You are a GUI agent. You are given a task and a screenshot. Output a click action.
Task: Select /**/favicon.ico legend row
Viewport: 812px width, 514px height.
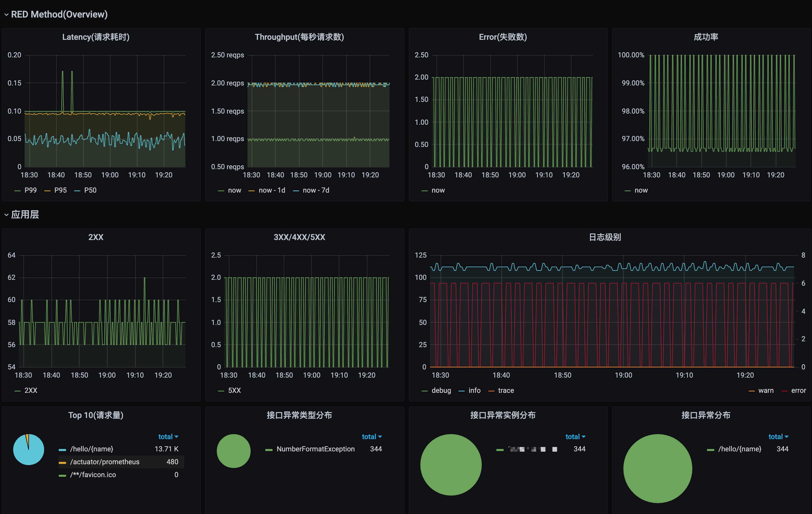pos(121,475)
